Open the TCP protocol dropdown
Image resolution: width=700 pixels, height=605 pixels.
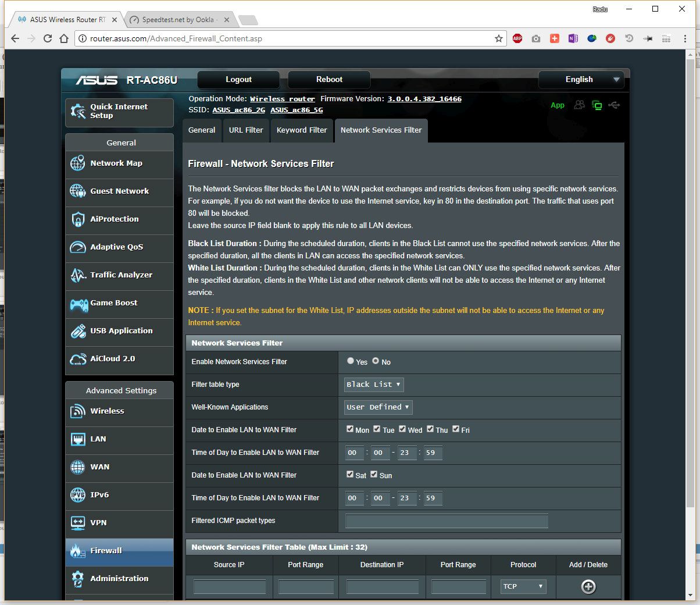(523, 586)
